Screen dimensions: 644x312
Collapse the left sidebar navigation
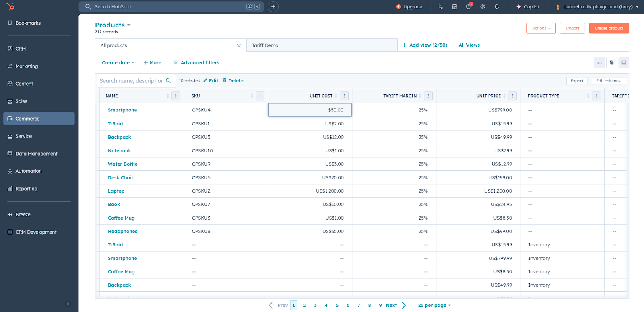[x=68, y=304]
